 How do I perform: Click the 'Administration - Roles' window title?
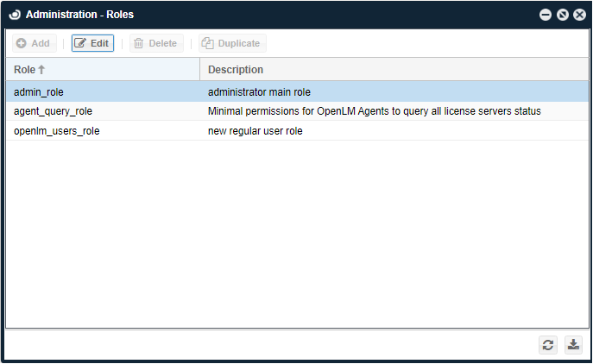click(x=79, y=15)
